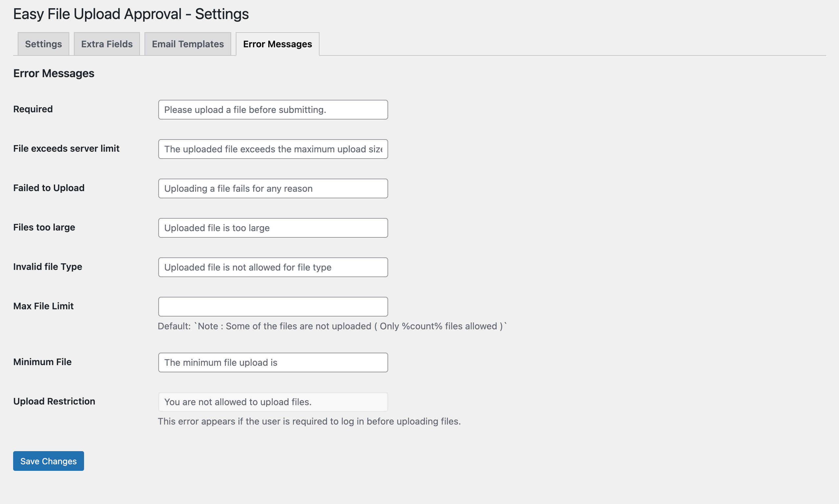Image resolution: width=839 pixels, height=504 pixels.
Task: Click the Required error message input field
Action: [x=273, y=109]
